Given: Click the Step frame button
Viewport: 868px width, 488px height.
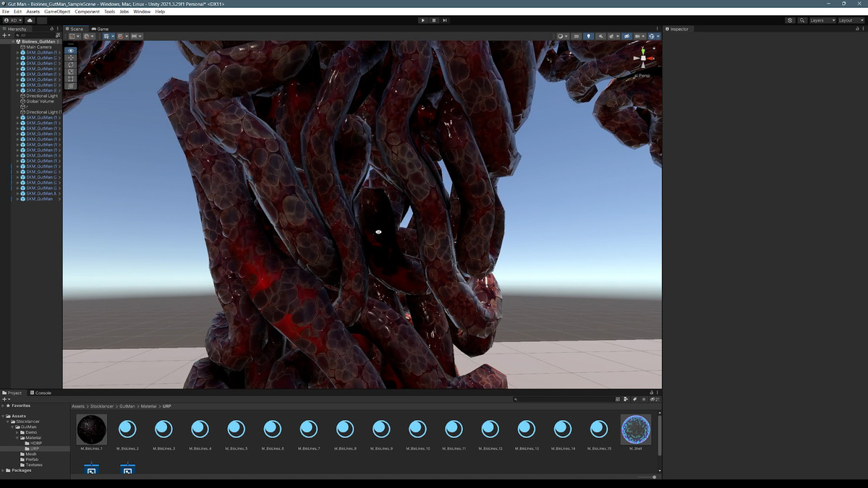Looking at the screenshot, I should pos(445,20).
